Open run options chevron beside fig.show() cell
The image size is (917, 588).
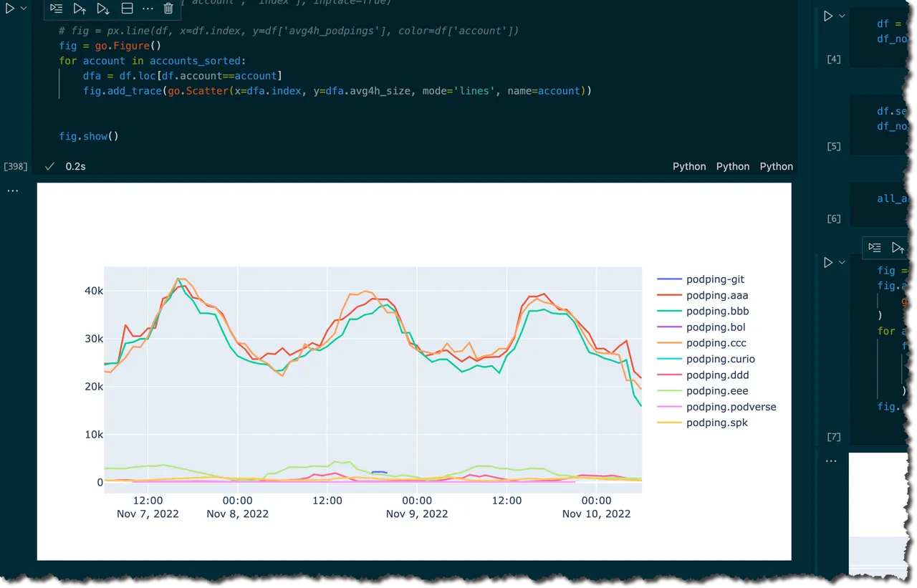[x=24, y=9]
